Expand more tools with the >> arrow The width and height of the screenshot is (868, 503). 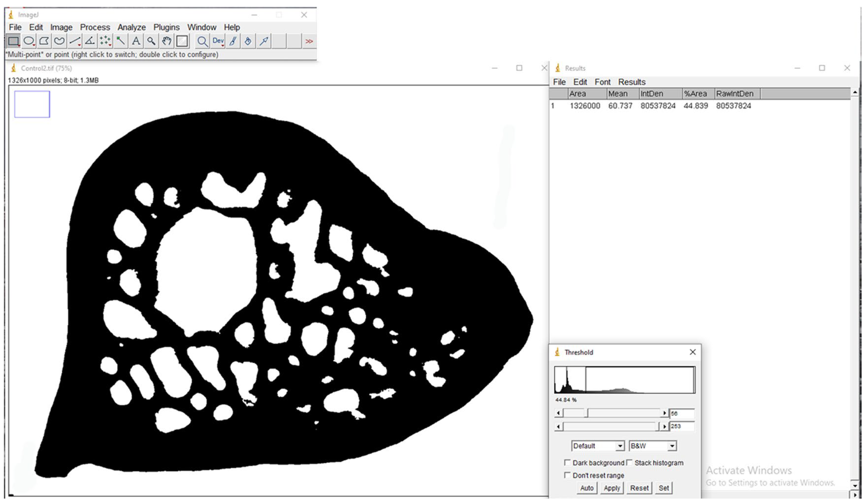[x=309, y=41]
